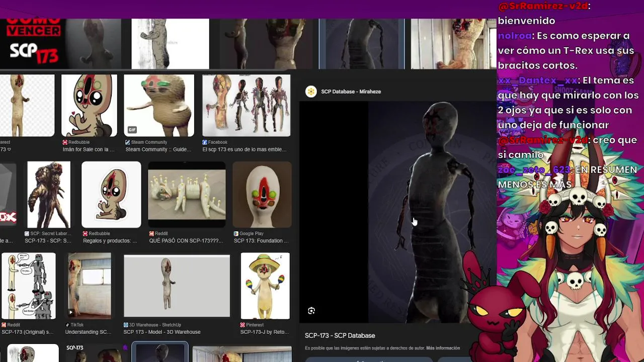644x362 pixels.
Task: Click the Steam Community favicon
Action: point(128,142)
